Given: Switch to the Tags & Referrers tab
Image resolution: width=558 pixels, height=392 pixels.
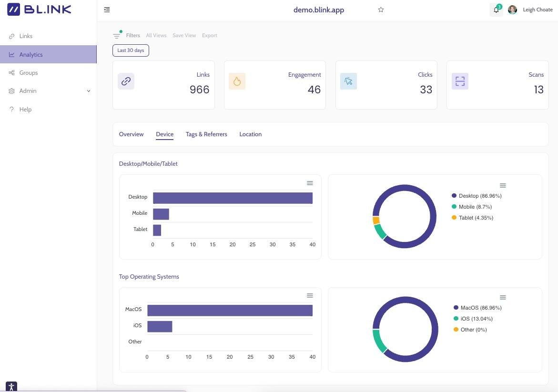Looking at the screenshot, I should [x=206, y=134].
